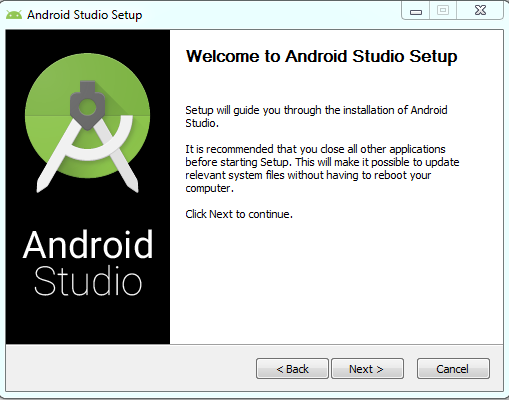Image resolution: width=509 pixels, height=400 pixels.
Task: Click the Next > button
Action: pos(367,369)
